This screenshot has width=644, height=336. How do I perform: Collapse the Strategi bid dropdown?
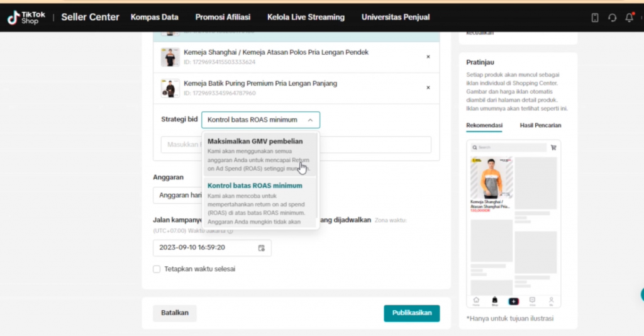coord(310,120)
